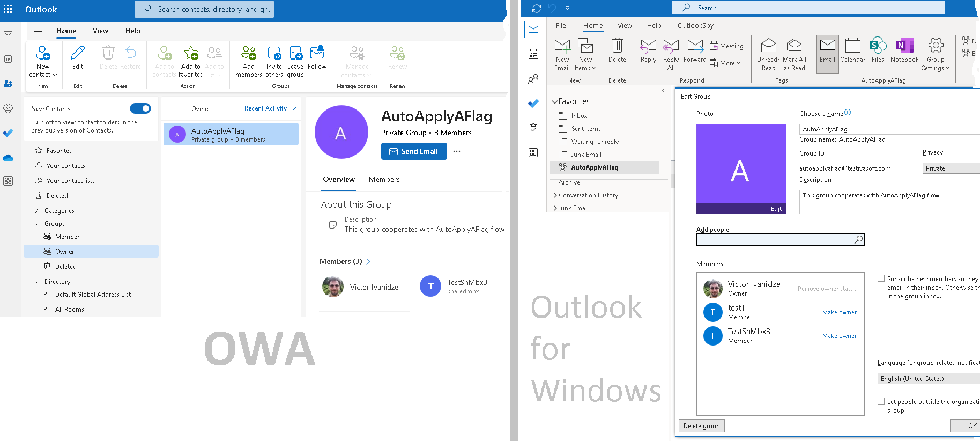The width and height of the screenshot is (980, 441).
Task: Open Help tab in OWA
Action: [x=133, y=31]
